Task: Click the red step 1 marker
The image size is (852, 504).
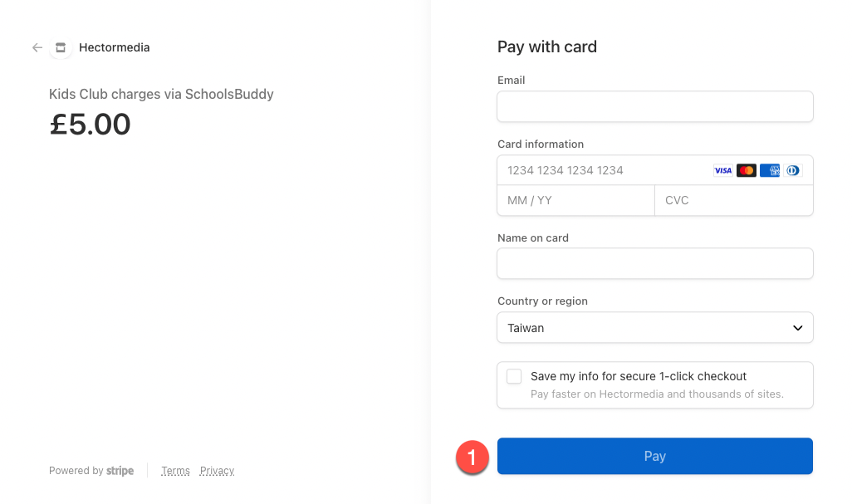Action: coord(473,457)
